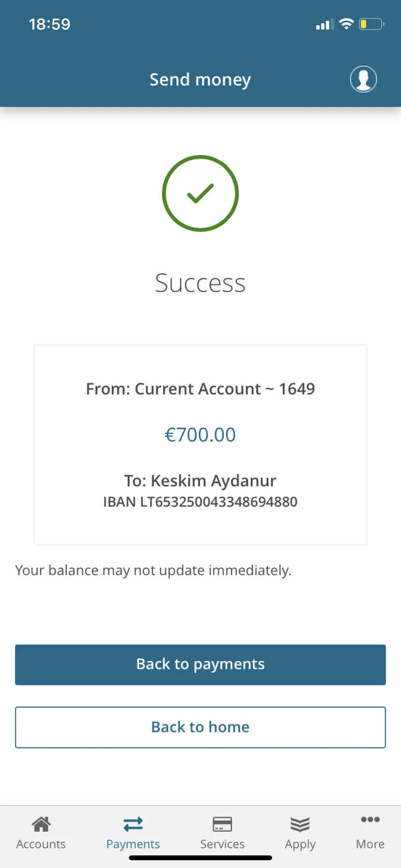Image resolution: width=401 pixels, height=868 pixels.
Task: Open More three-dots icon
Action: 370,820
